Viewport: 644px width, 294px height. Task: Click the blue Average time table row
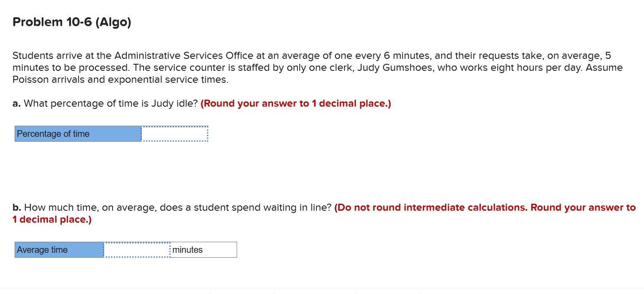coord(59,249)
